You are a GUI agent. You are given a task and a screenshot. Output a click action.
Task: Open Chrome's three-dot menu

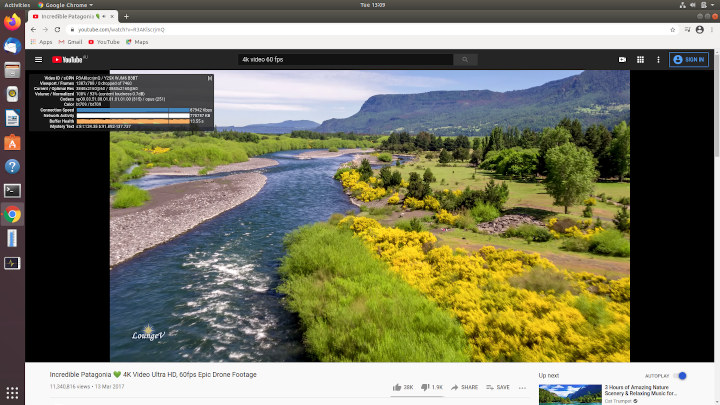712,29
